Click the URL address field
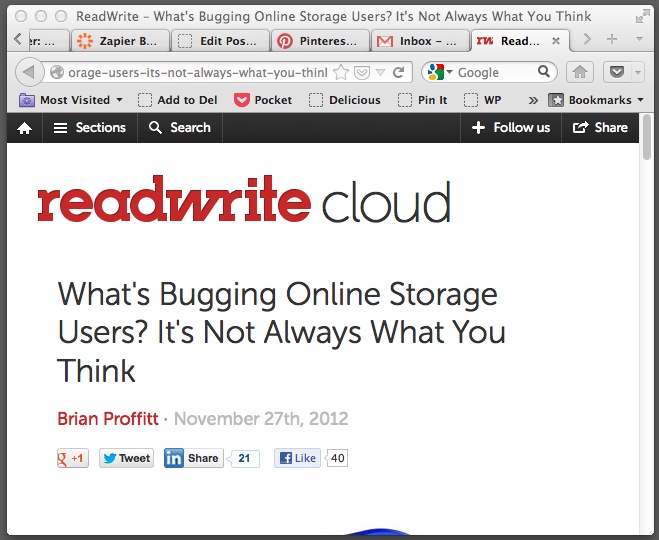Screen dimensions: 659x540 pyautogui.click(x=197, y=72)
